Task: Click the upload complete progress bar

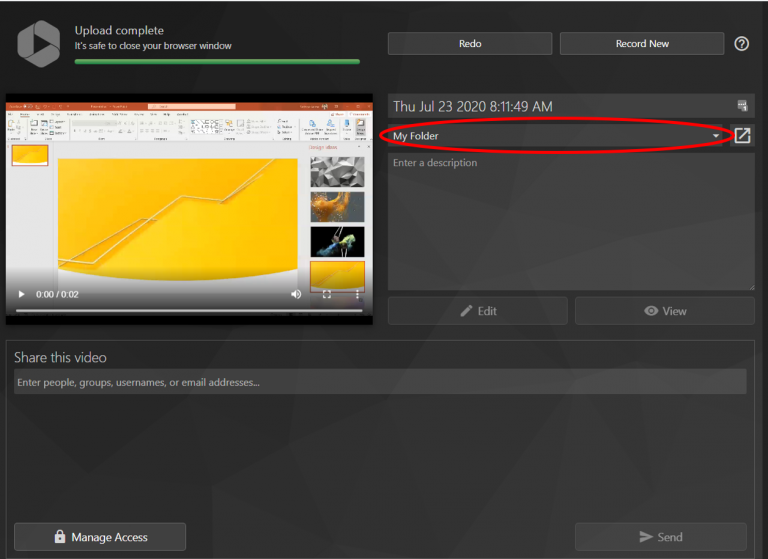Action: tap(217, 62)
